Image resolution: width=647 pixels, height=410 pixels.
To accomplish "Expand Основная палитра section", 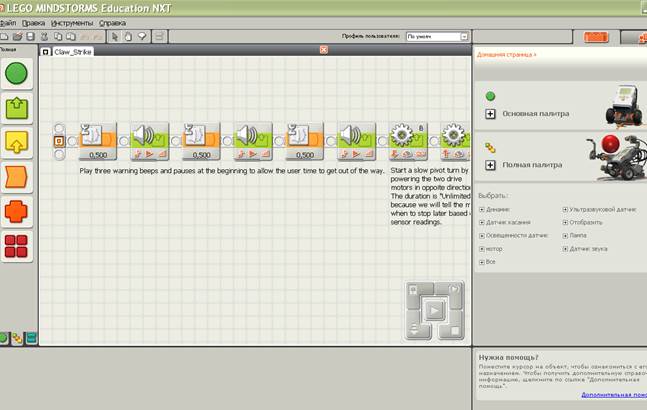I will [x=490, y=114].
